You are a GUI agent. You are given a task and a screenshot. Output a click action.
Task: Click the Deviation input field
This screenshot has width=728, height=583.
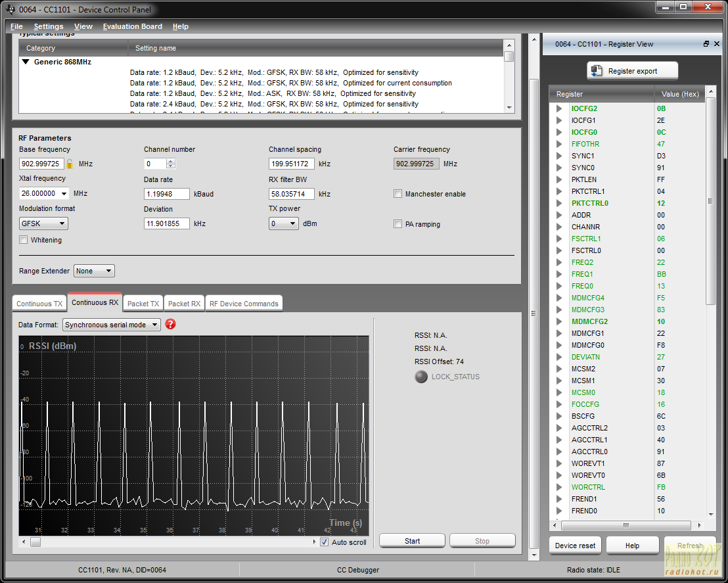coord(167,223)
